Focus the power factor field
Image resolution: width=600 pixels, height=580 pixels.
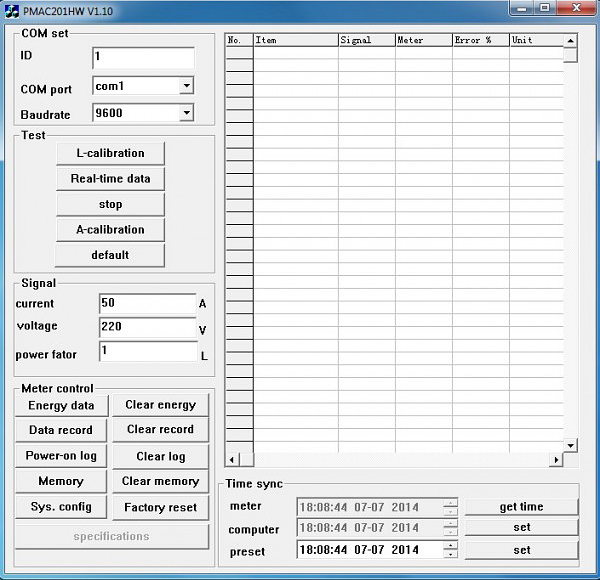pos(148,351)
